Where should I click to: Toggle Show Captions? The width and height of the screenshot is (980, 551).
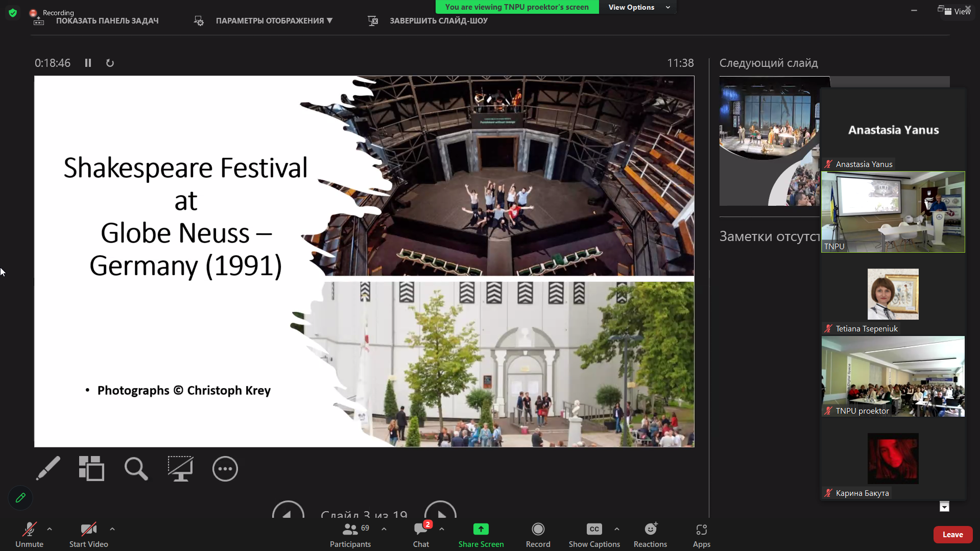click(x=594, y=534)
